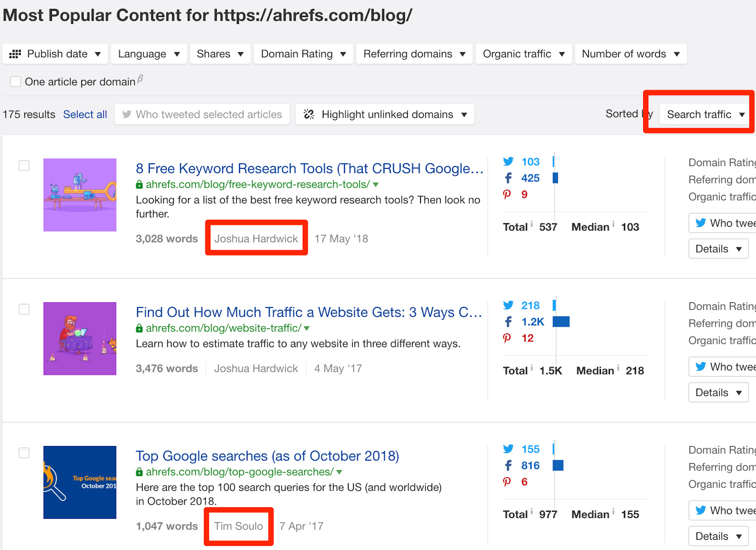This screenshot has width=756, height=550.
Task: Open the Organic traffic filter dropdown
Action: pos(524,54)
